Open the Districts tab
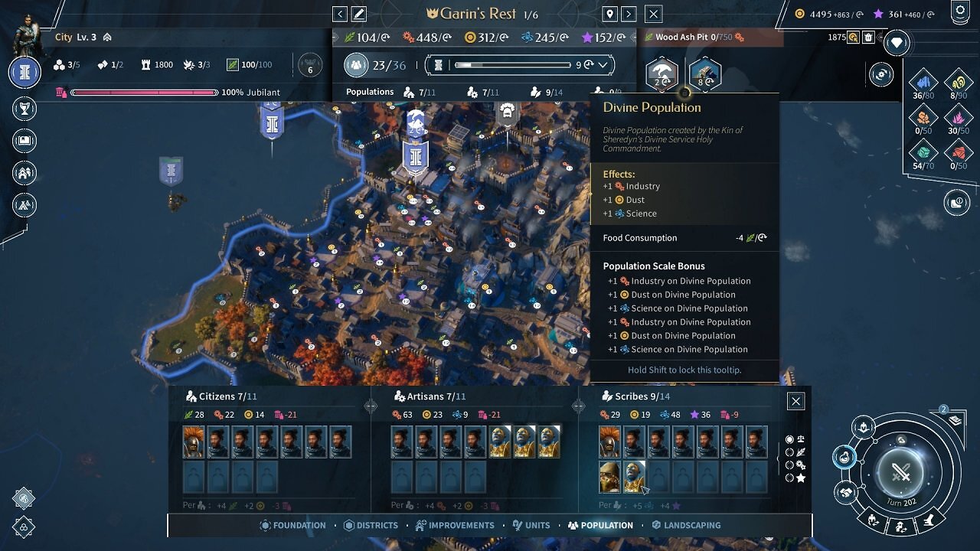The height and width of the screenshot is (551, 980). (x=371, y=526)
